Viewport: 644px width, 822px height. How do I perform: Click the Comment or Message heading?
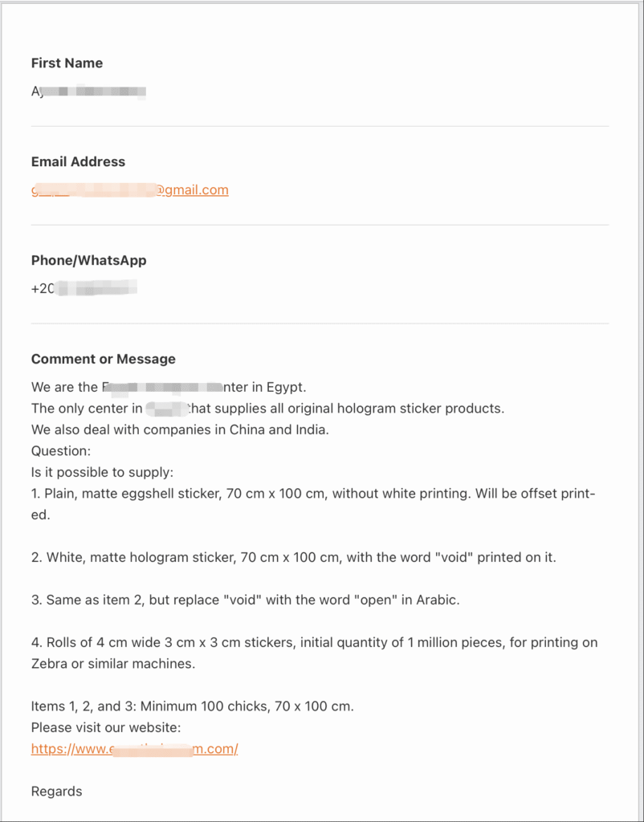click(x=104, y=359)
